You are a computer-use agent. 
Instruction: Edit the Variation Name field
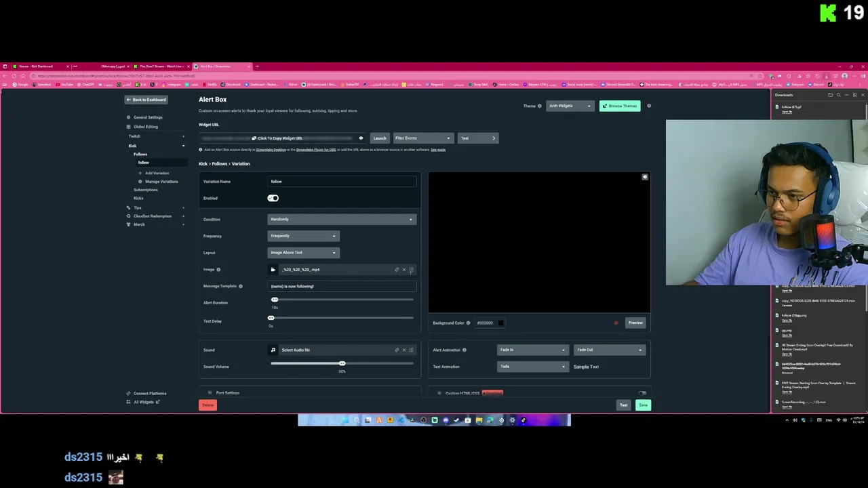pyautogui.click(x=342, y=182)
